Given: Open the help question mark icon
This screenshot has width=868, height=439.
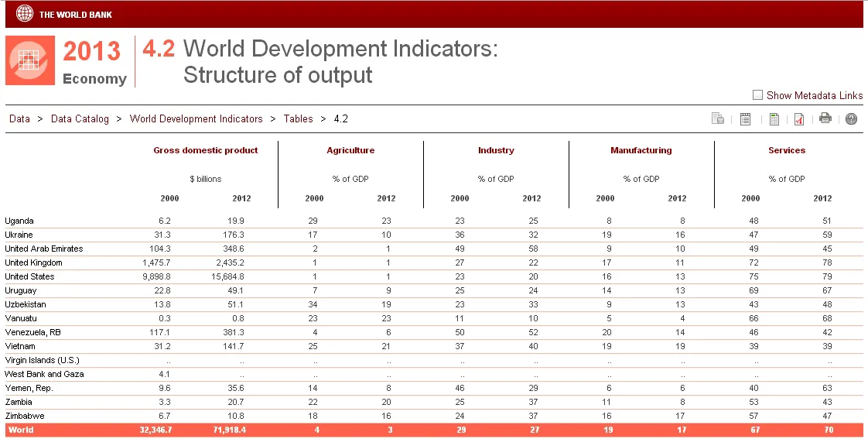Looking at the screenshot, I should click(x=852, y=118).
